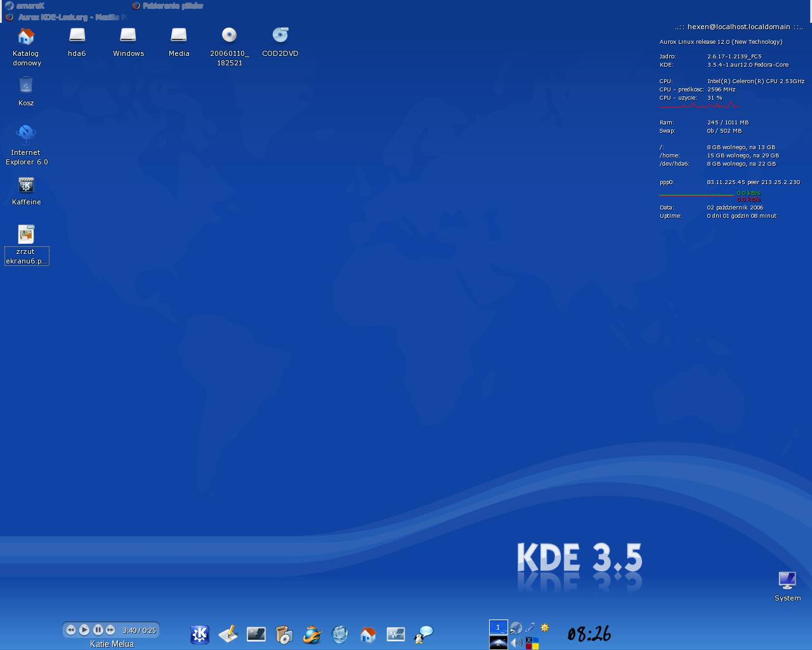Image resolution: width=812 pixels, height=650 pixels.
Task: Switch to virtual desktop 1
Action: tap(498, 627)
